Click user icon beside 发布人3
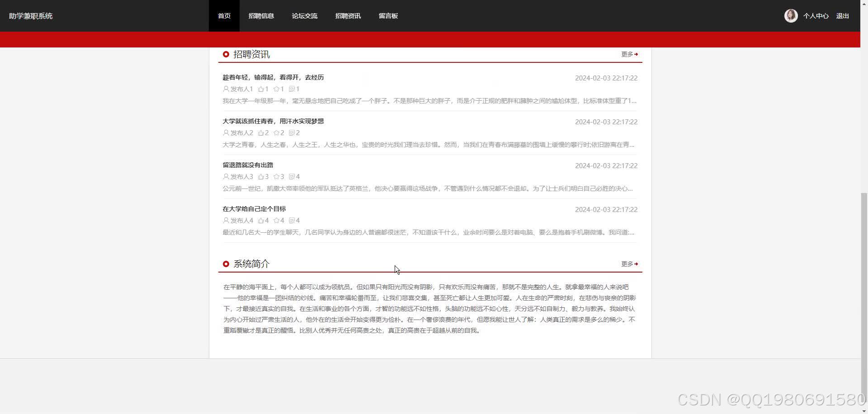 [x=226, y=177]
